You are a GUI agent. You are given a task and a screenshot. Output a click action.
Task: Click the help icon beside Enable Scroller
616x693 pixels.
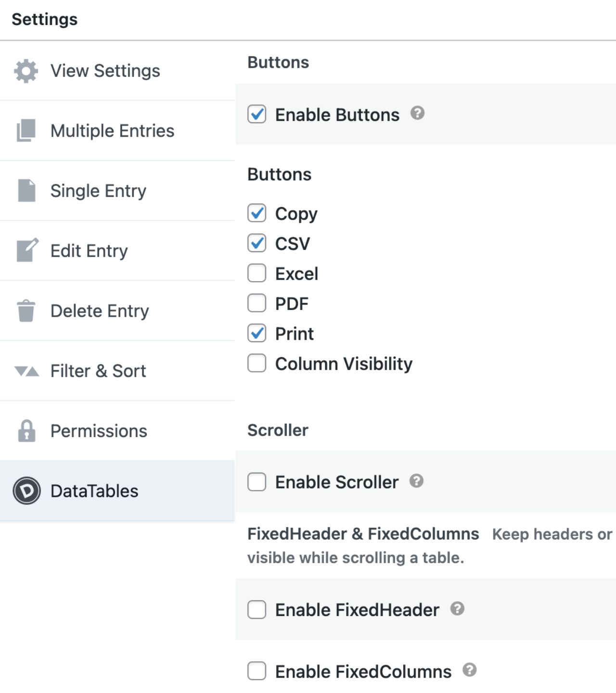(x=417, y=481)
